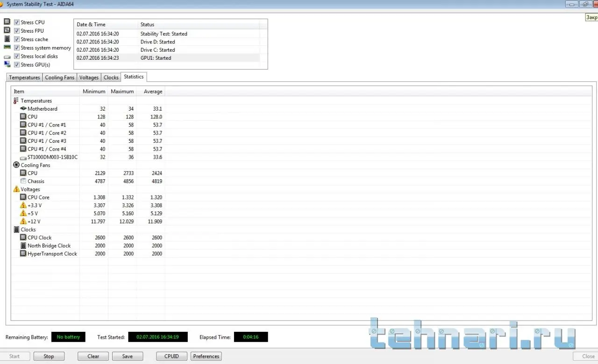The height and width of the screenshot is (364, 598).
Task: Click the Stress cache icon
Action: point(7,39)
